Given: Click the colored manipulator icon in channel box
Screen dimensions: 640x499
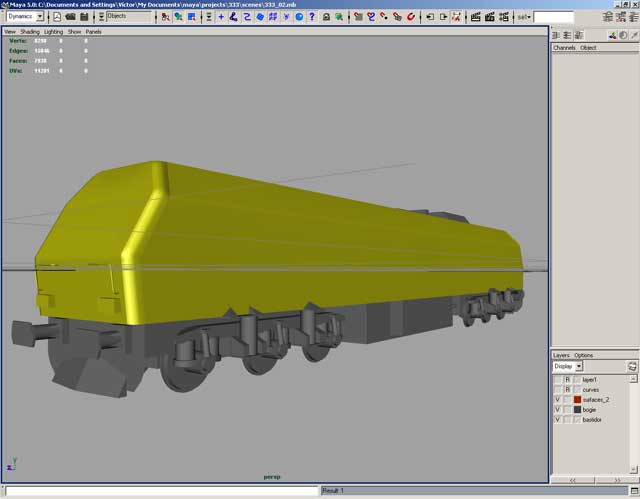Looking at the screenshot, I should [611, 35].
